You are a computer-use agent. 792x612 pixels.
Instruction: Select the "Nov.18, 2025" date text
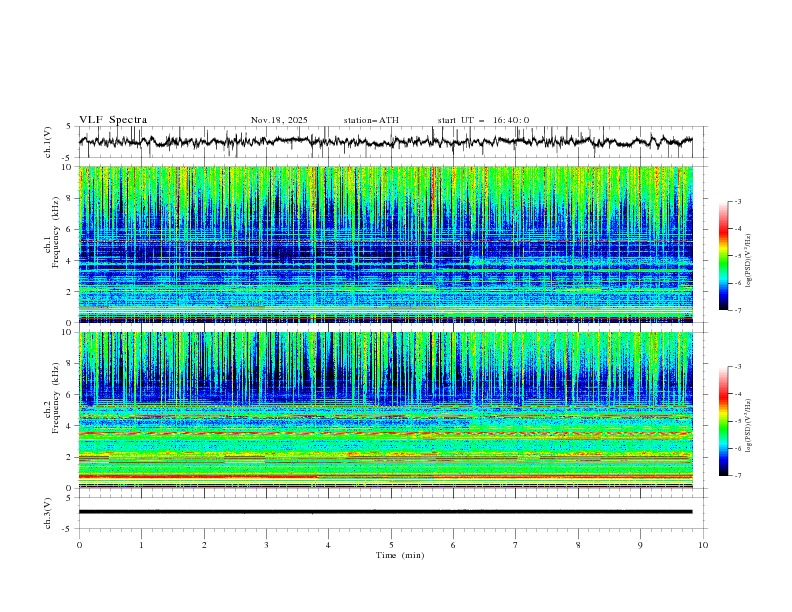pos(279,120)
